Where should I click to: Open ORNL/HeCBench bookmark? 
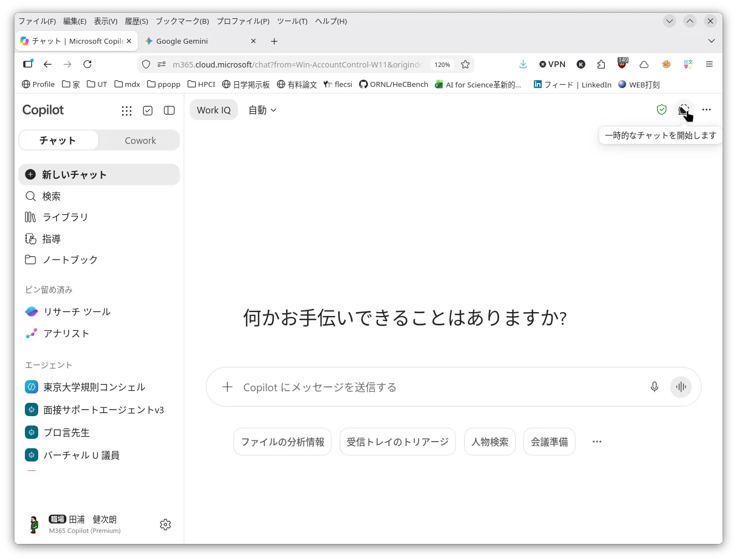point(393,84)
